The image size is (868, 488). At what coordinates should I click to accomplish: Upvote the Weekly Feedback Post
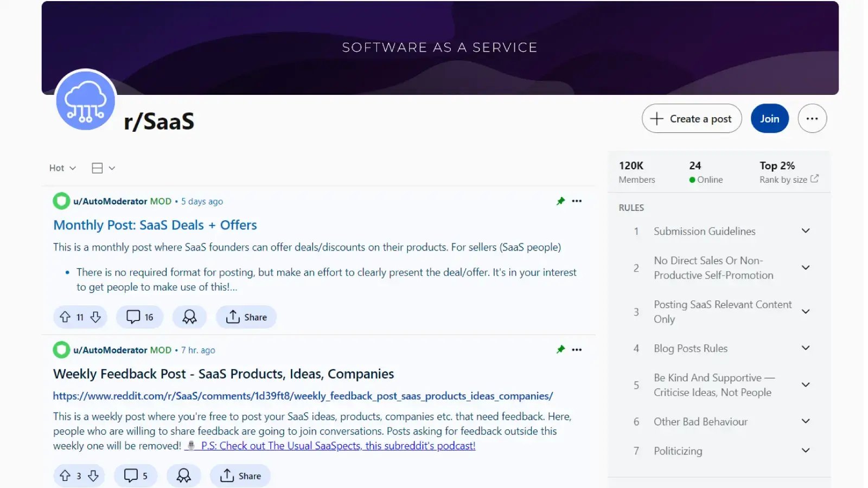(65, 476)
